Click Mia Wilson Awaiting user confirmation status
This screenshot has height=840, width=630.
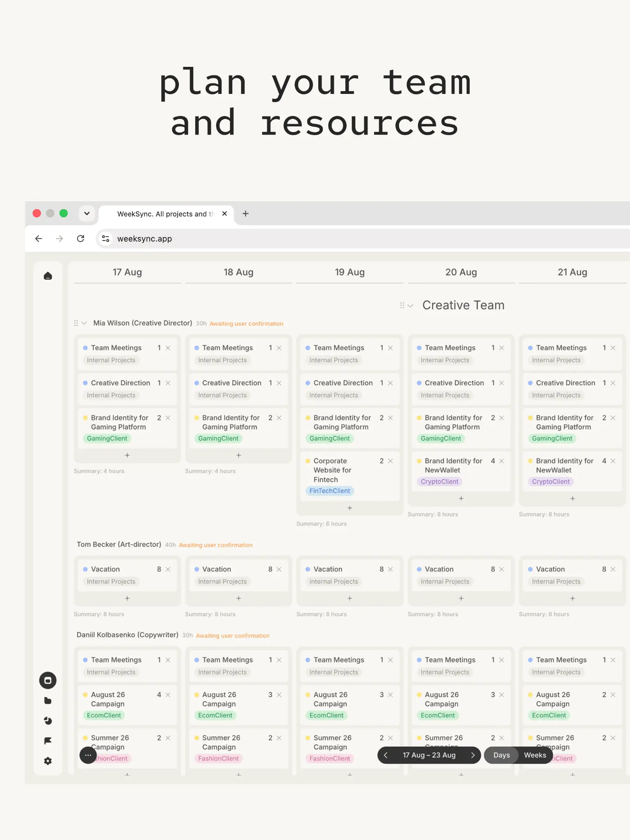[x=247, y=324]
